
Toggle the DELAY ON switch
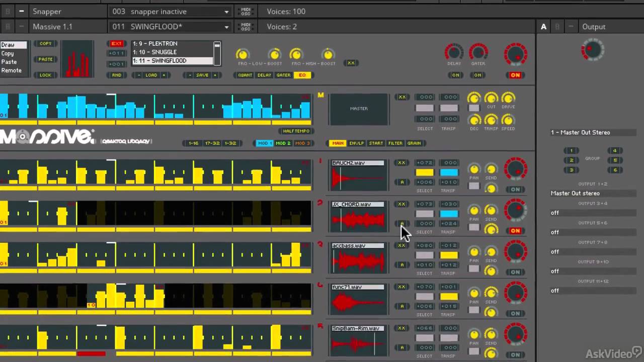pyautogui.click(x=455, y=75)
